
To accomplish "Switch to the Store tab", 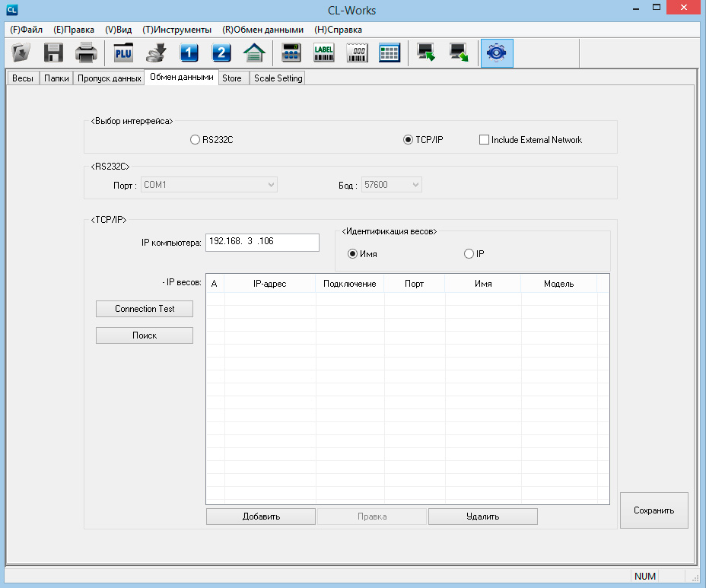I will [232, 78].
